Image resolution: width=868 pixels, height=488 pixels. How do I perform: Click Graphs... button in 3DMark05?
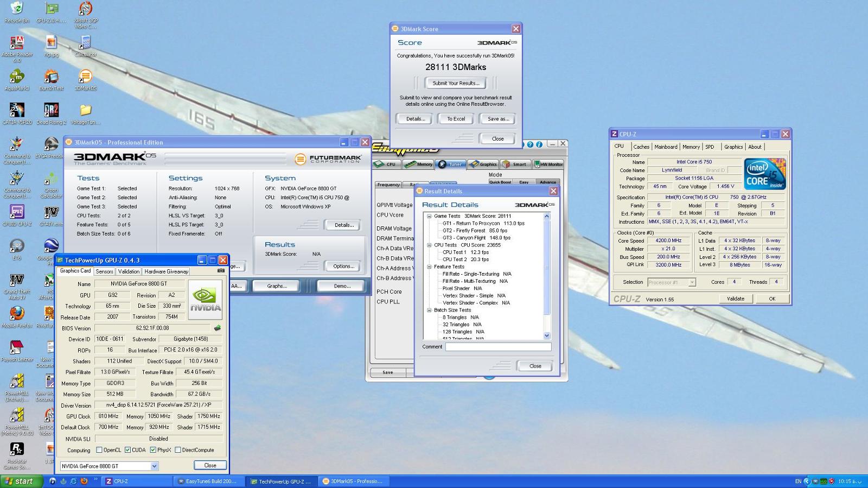point(277,286)
